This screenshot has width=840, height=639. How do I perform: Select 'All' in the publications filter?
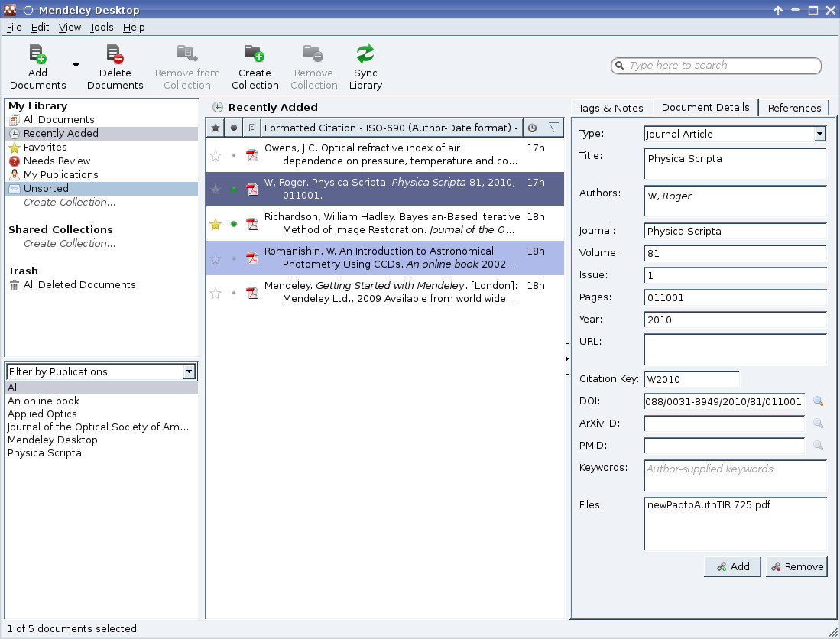(102, 388)
